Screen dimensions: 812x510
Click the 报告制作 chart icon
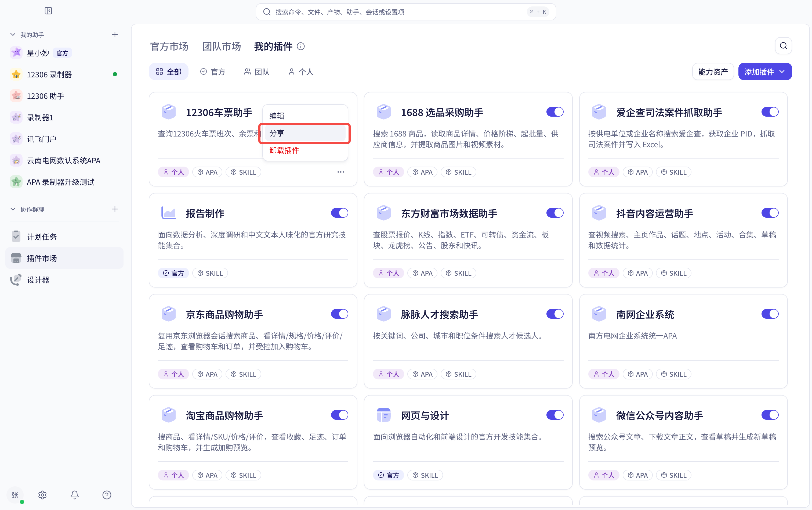(169, 213)
